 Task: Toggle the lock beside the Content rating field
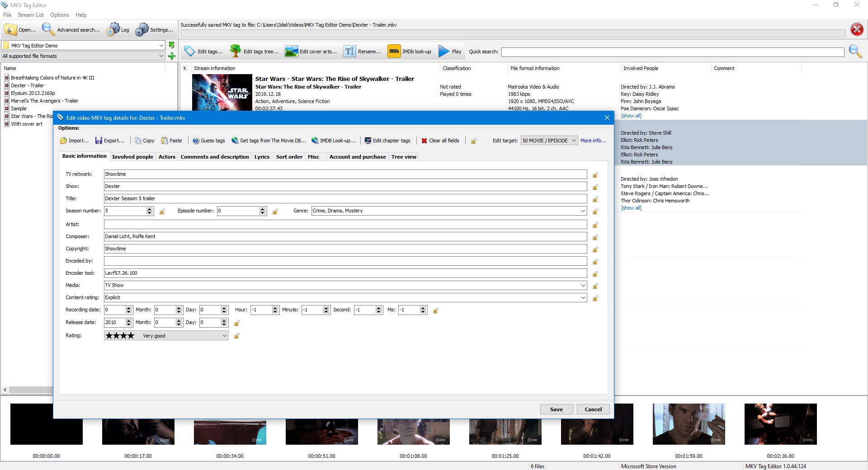(x=595, y=298)
